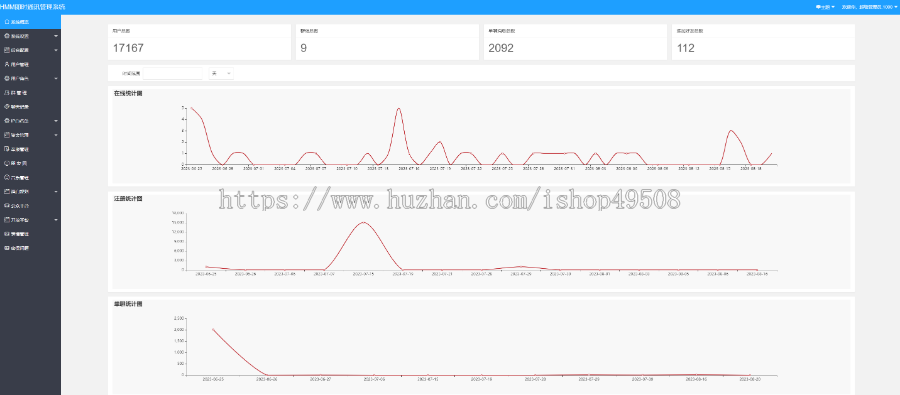Expand the 系统设置 submenu arrow
900x395 pixels.
coord(56,36)
